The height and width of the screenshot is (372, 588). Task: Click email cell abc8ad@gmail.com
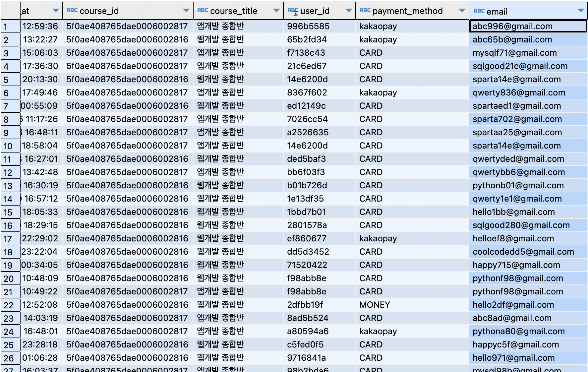click(x=528, y=318)
